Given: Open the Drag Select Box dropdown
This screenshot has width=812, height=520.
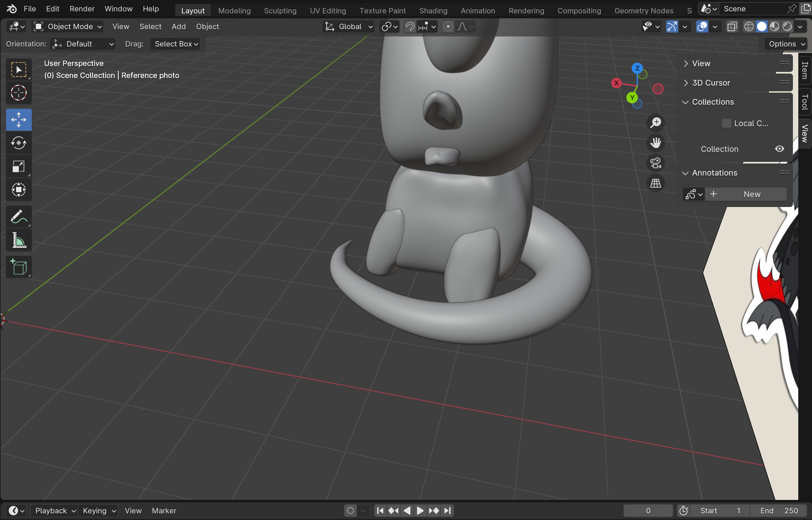Looking at the screenshot, I should pos(175,44).
